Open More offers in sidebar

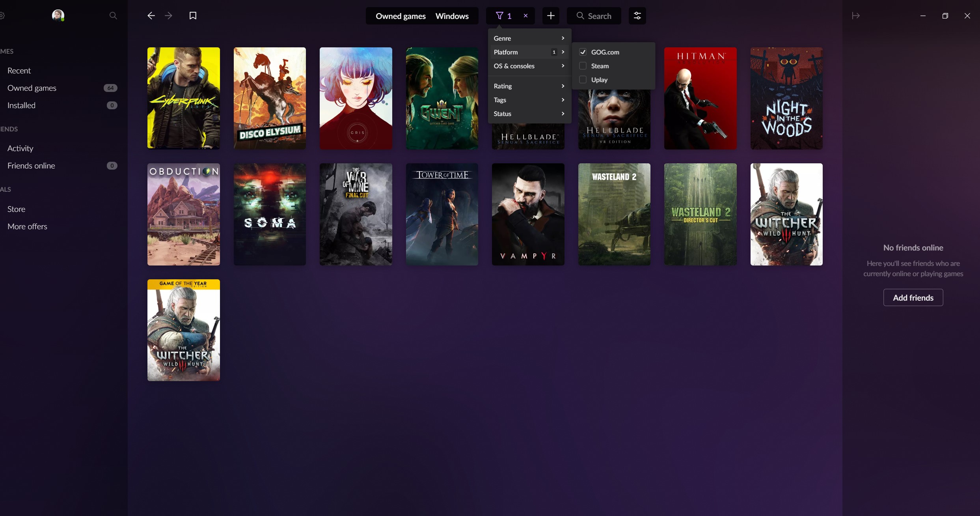27,226
